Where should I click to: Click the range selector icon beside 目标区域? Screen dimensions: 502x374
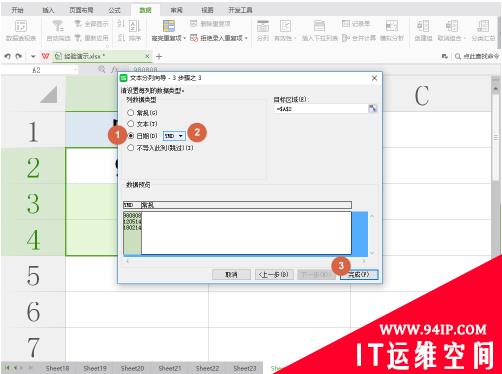point(373,108)
